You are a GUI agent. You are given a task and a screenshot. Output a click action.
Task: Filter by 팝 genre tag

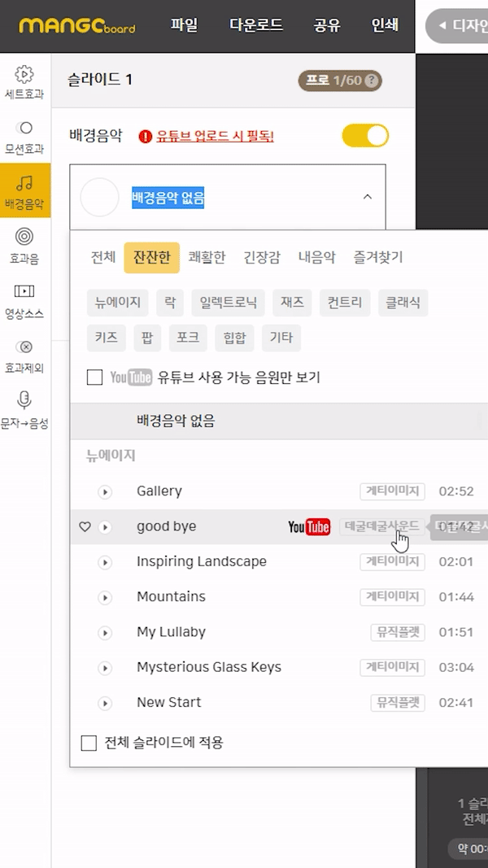click(x=147, y=338)
